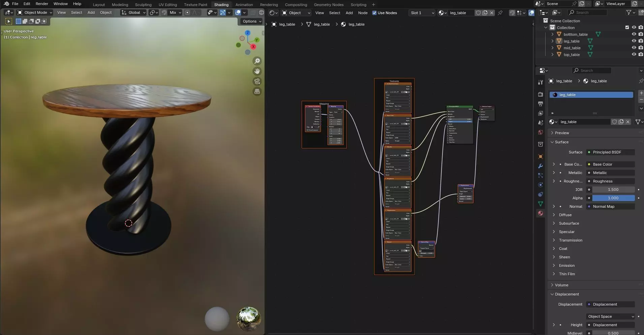Toggle camera view icon in viewport
The image size is (644, 335).
pyautogui.click(x=257, y=81)
